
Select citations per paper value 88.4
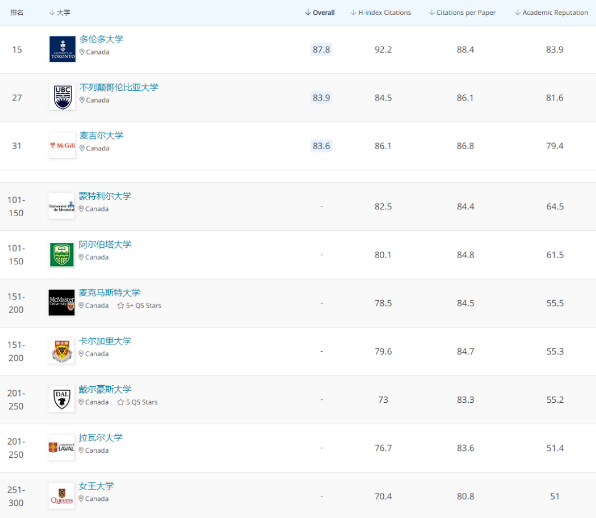click(x=465, y=49)
